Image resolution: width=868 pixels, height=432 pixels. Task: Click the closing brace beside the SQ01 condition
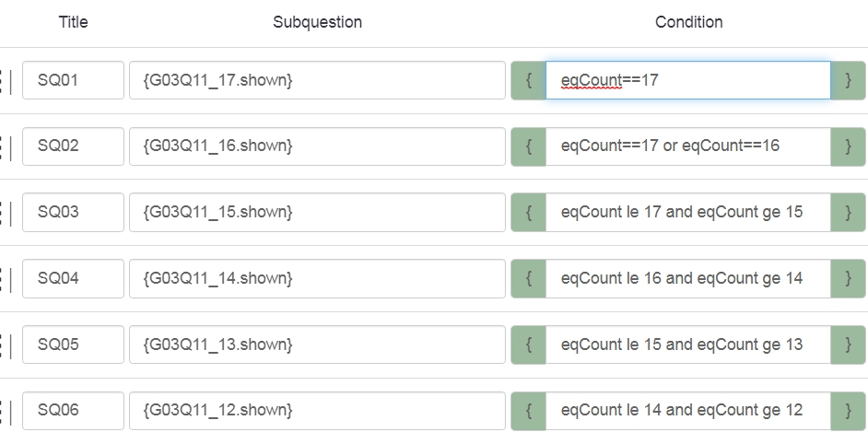(x=848, y=80)
